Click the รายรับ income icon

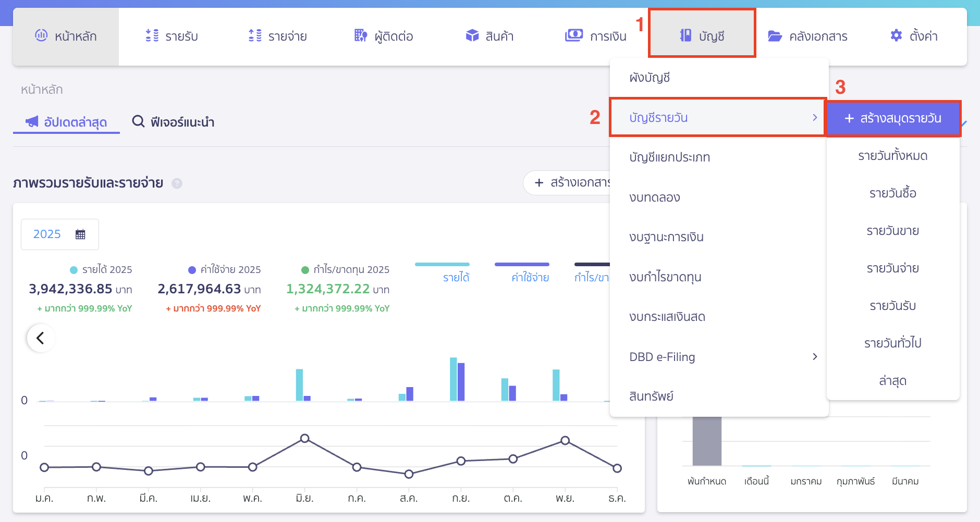(x=152, y=35)
